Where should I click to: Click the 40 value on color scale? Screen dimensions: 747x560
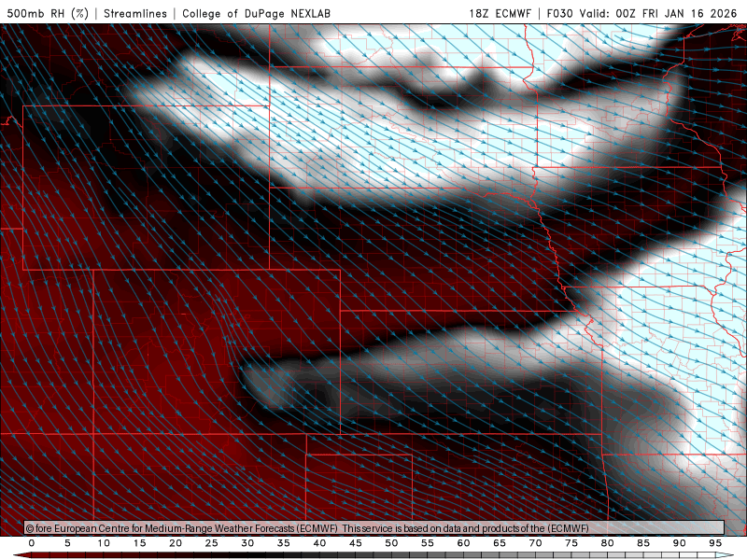click(x=319, y=543)
